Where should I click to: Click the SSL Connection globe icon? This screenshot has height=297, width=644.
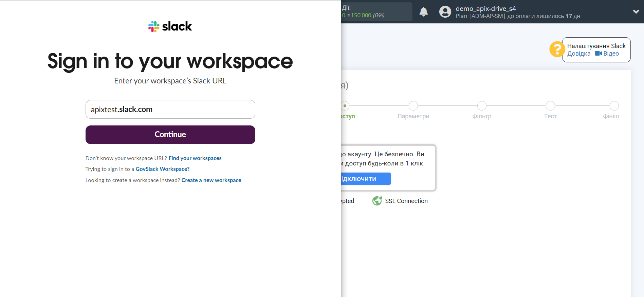[x=377, y=201]
